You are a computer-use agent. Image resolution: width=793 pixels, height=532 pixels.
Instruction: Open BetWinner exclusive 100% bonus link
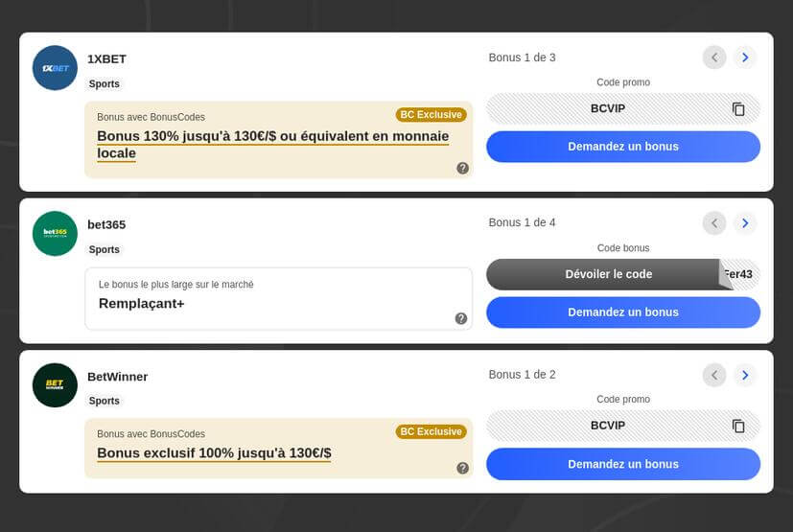[x=214, y=452]
